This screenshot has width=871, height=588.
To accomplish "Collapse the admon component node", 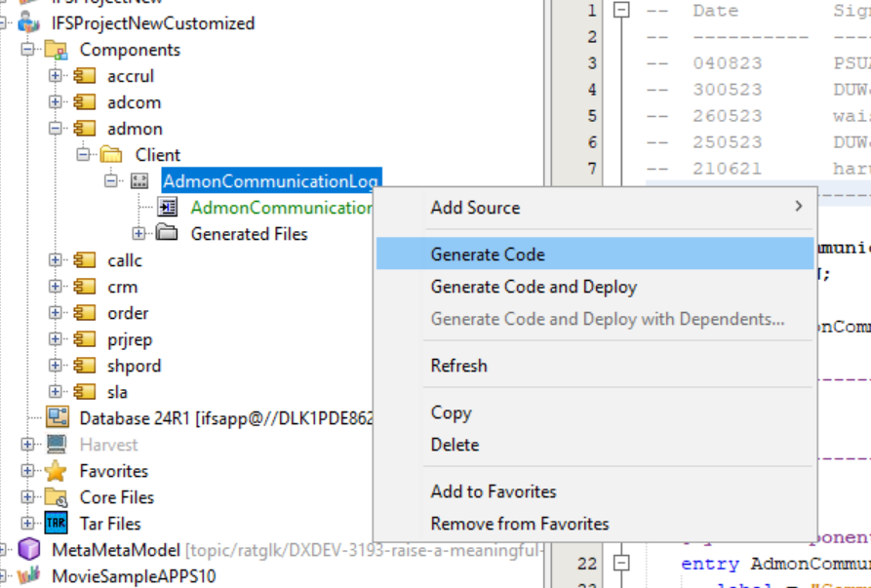I will [x=56, y=129].
